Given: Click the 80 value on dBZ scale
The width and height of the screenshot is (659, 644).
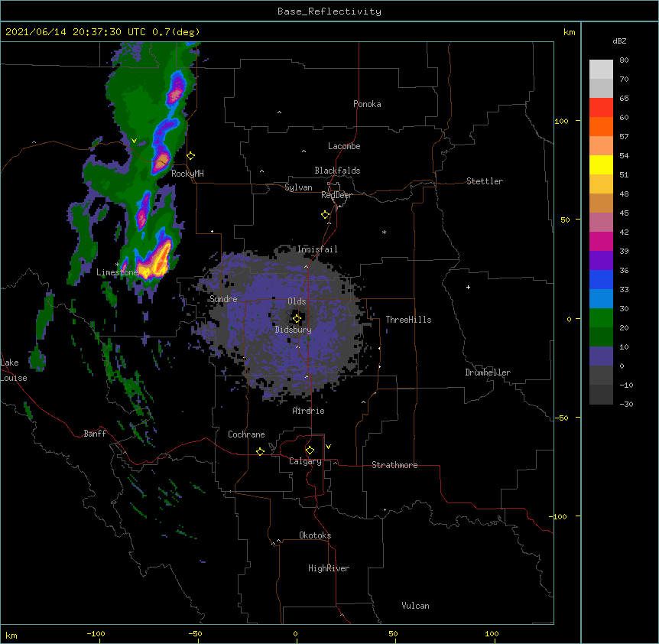Looking at the screenshot, I should [624, 60].
